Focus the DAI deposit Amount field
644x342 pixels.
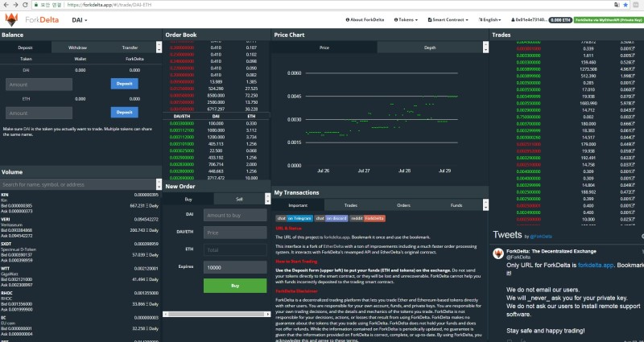pyautogui.click(x=39, y=84)
